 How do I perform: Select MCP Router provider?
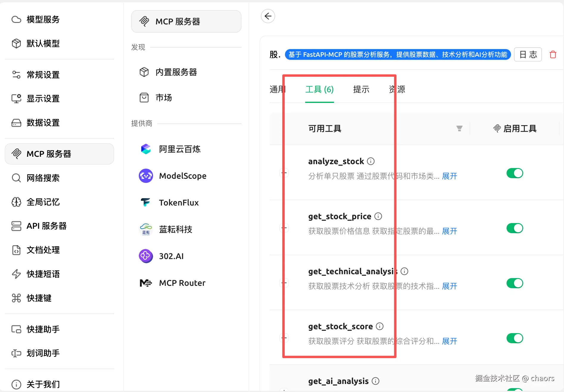coord(186,283)
